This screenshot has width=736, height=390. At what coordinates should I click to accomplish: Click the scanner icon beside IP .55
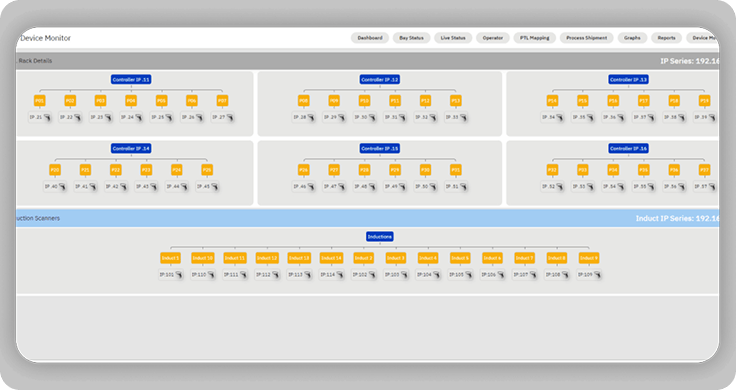coord(651,187)
